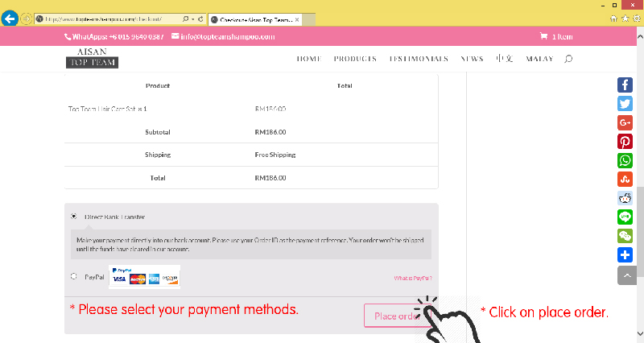Image resolution: width=644 pixels, height=343 pixels.
Task: Expand more sharing options plus icon
Action: [625, 255]
